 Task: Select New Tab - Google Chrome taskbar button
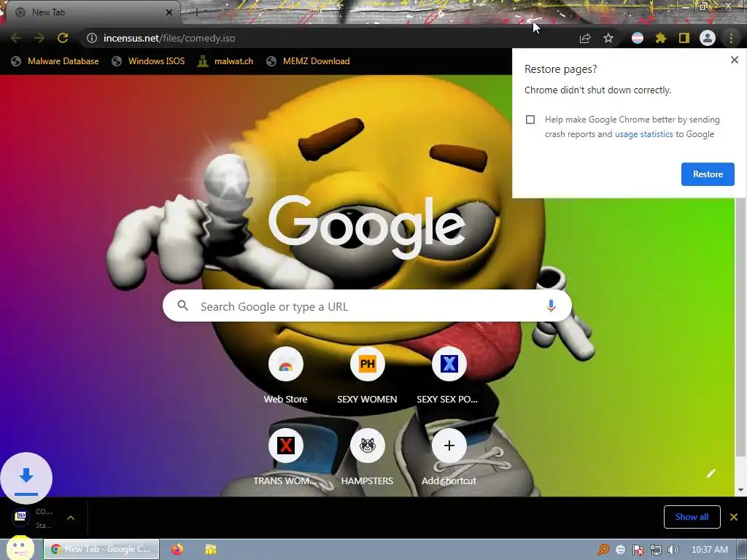click(101, 549)
